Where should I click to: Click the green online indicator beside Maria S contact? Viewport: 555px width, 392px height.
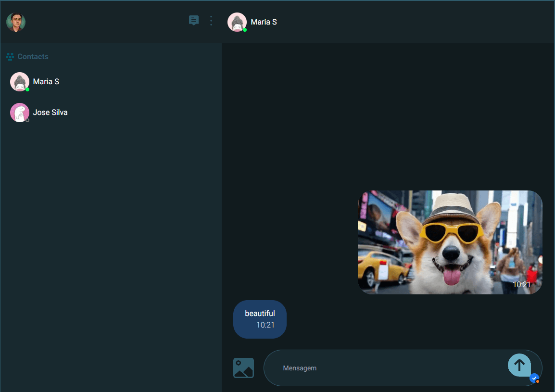(26, 88)
